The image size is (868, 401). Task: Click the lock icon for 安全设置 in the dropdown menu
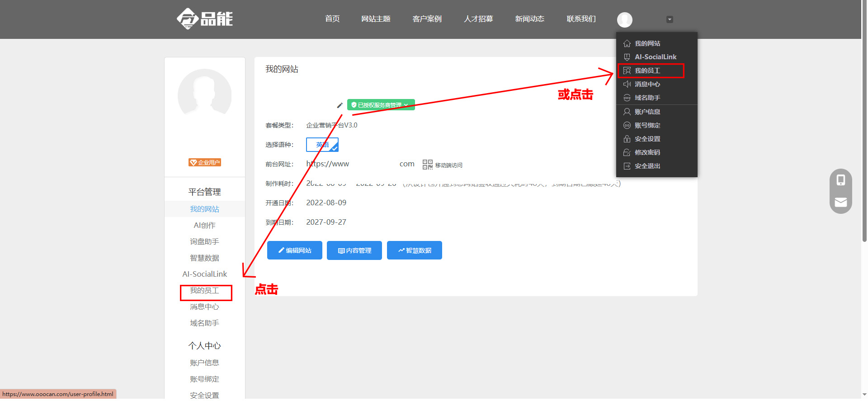[x=627, y=139]
